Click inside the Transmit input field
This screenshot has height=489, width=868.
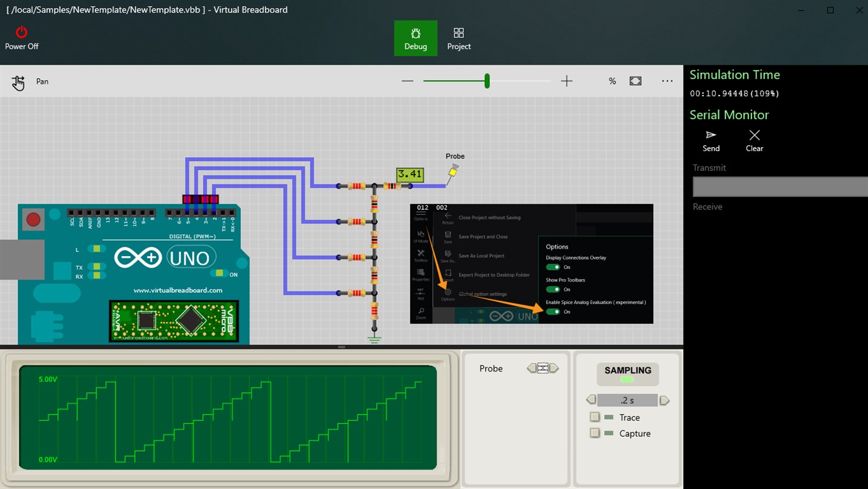point(780,186)
